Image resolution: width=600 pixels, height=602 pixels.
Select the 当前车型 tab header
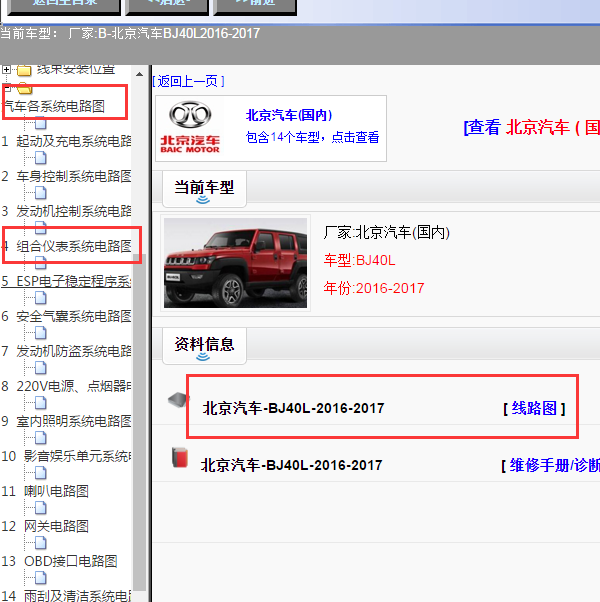pyautogui.click(x=204, y=189)
